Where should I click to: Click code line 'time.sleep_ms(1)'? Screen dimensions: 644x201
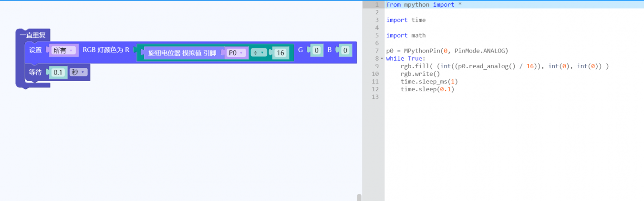click(429, 82)
